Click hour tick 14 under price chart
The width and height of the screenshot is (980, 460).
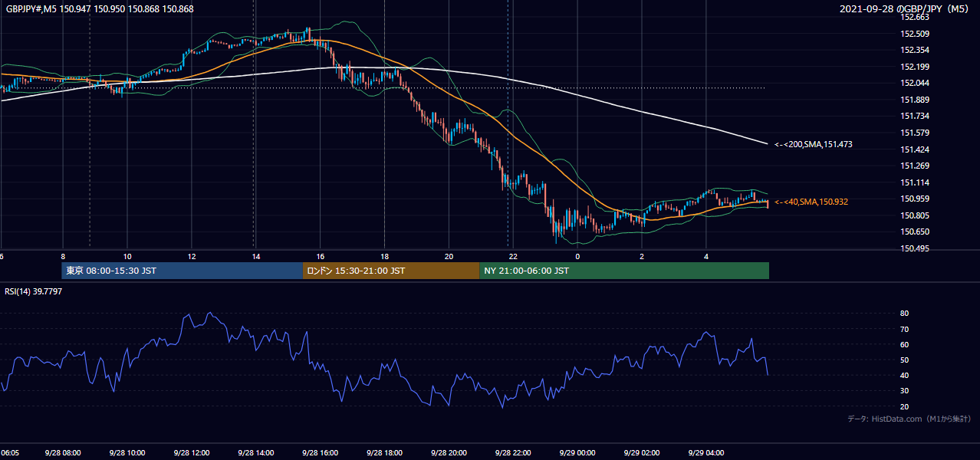pos(256,256)
